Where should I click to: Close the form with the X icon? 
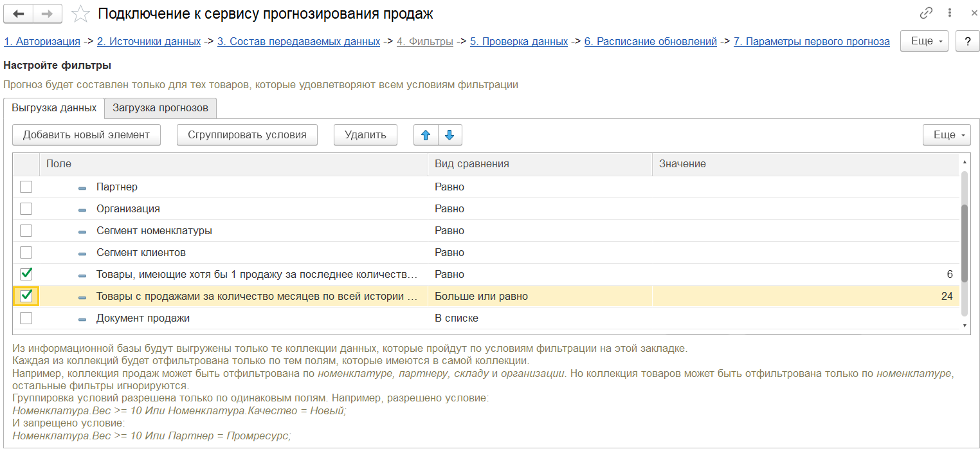coord(969,13)
